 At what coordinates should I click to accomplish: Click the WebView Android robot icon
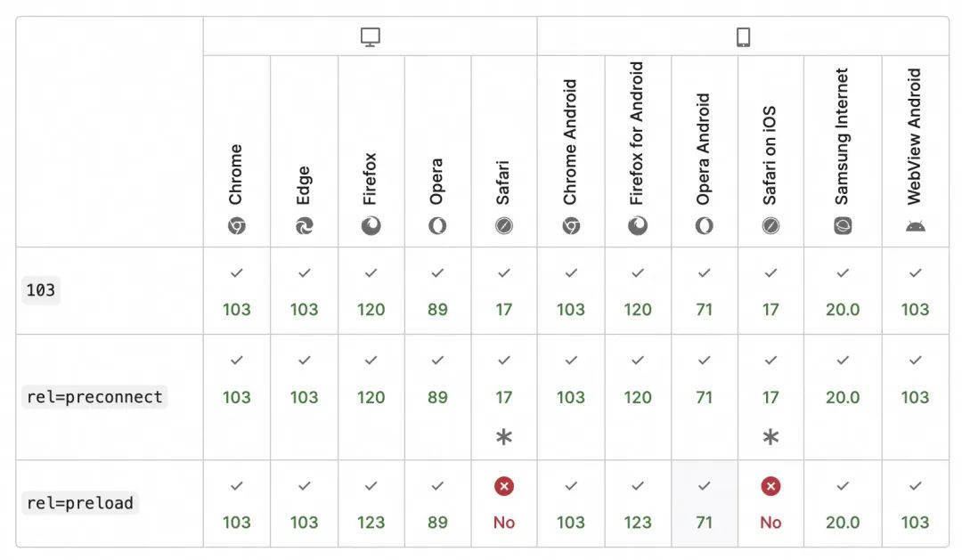pos(915,226)
